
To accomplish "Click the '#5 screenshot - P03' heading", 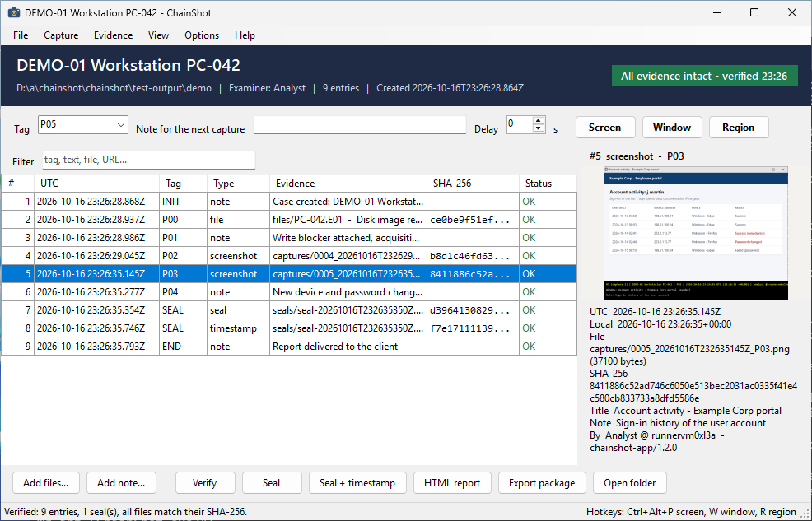I will (637, 156).
